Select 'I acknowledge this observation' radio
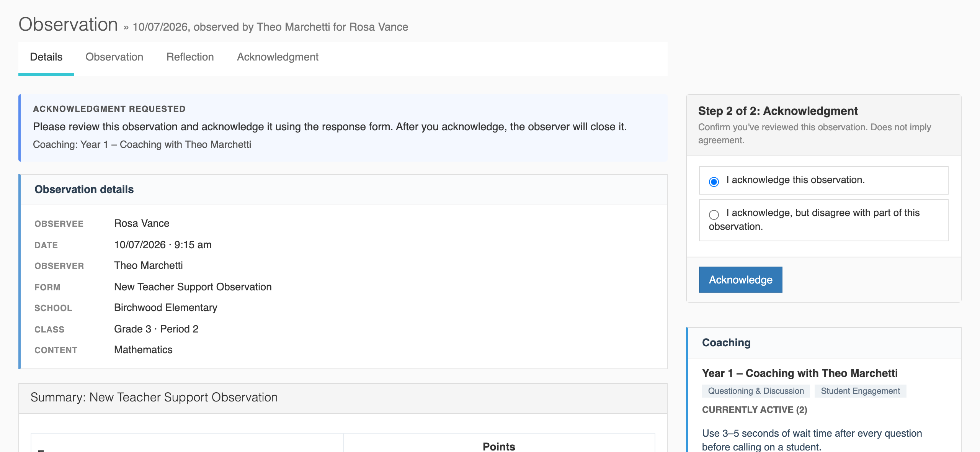Screen dimensions: 980x452 [x=714, y=182]
